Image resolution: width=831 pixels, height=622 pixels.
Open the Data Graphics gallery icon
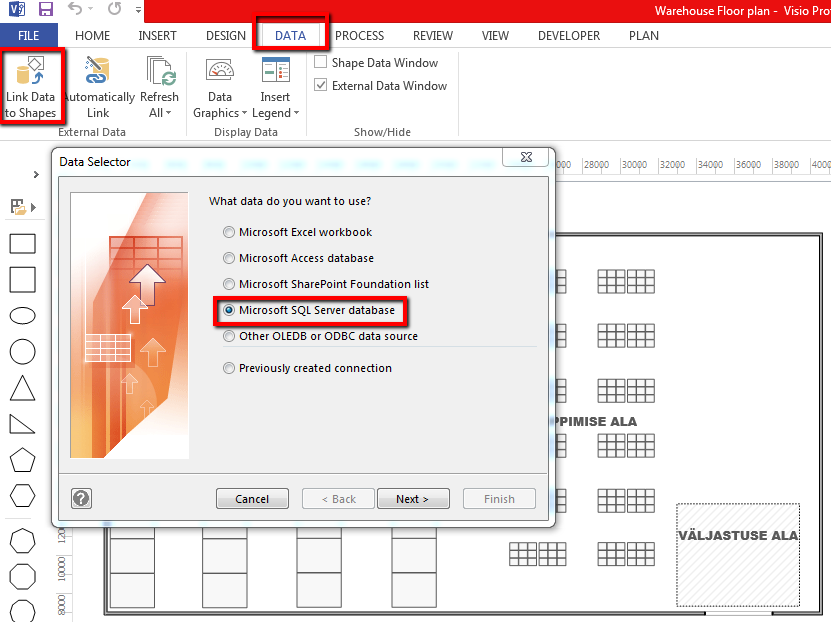tap(220, 70)
